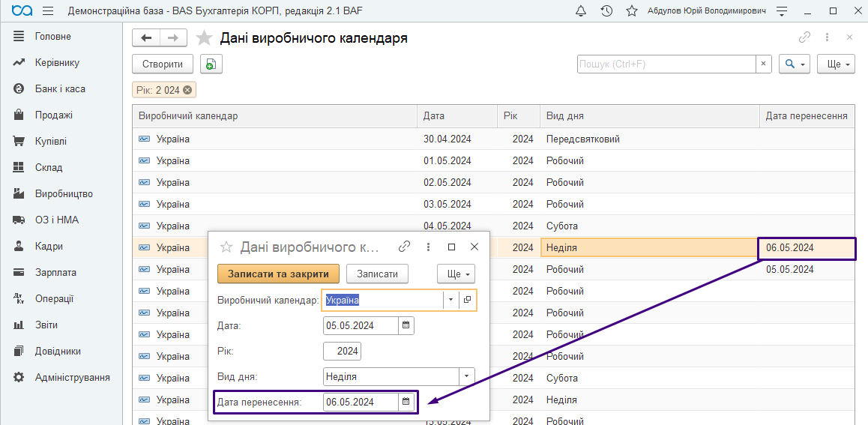Open the Кадри section
The image size is (868, 425).
49,247
